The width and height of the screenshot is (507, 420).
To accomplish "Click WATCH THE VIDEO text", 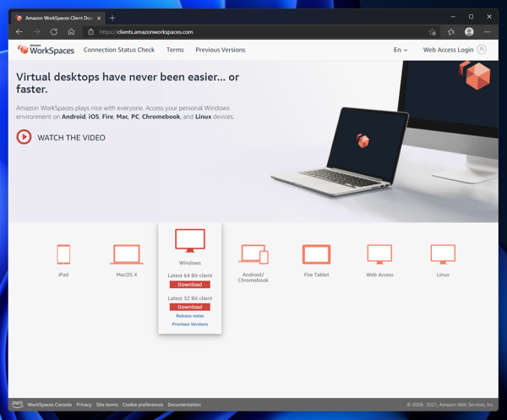I will 72,138.
